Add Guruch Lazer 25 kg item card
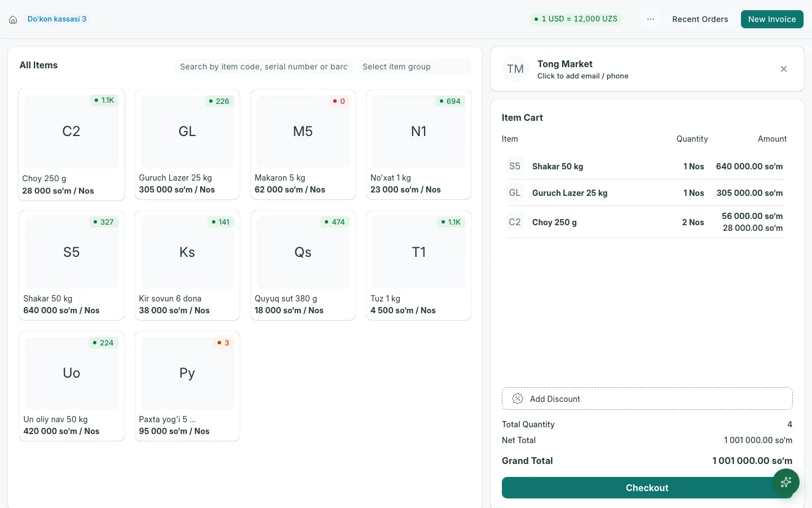The image size is (812, 508). pos(187,144)
